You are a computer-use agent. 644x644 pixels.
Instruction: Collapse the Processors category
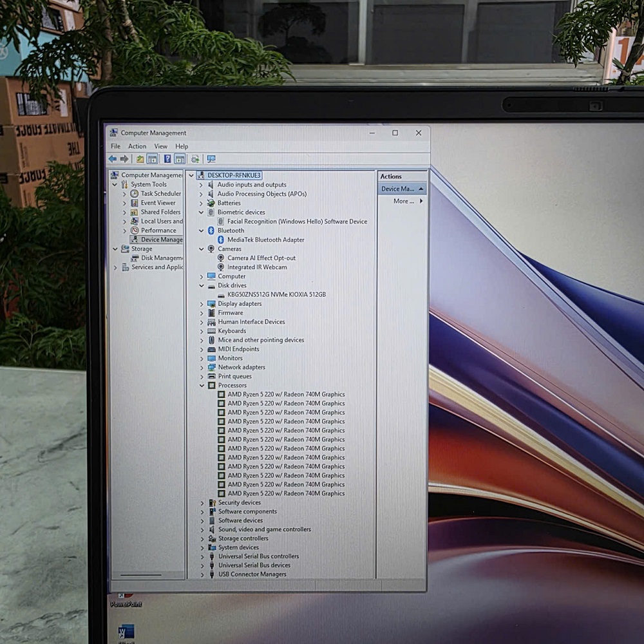(202, 385)
